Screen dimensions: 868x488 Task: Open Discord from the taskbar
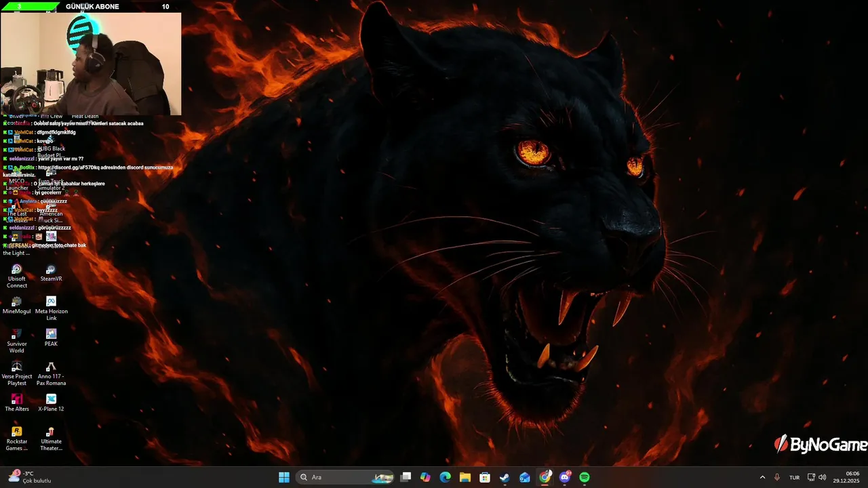click(x=565, y=477)
